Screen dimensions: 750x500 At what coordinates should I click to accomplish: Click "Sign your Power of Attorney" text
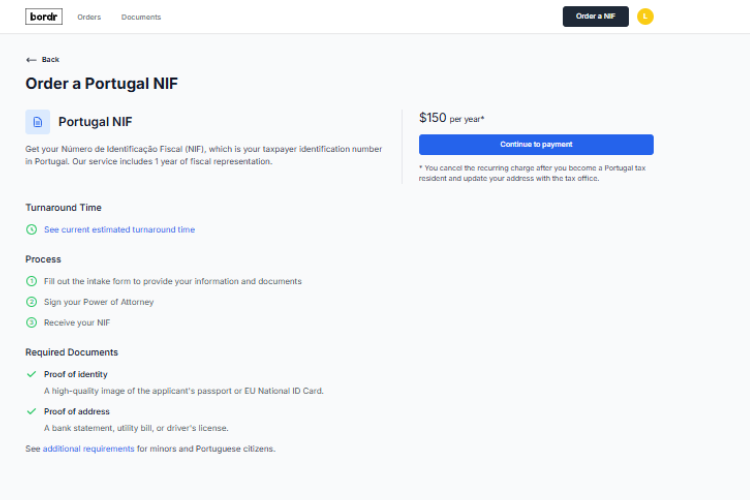(x=99, y=302)
